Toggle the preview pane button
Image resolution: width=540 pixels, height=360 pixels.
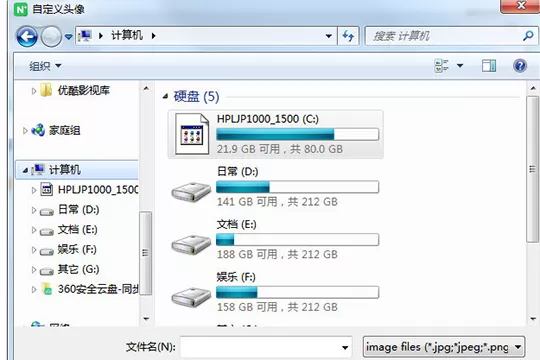(489, 65)
